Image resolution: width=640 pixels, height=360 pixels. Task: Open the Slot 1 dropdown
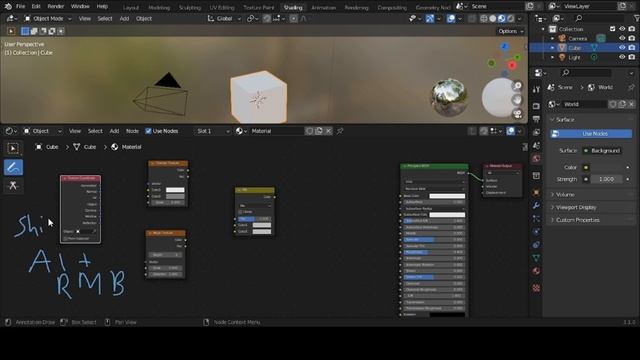pos(213,131)
